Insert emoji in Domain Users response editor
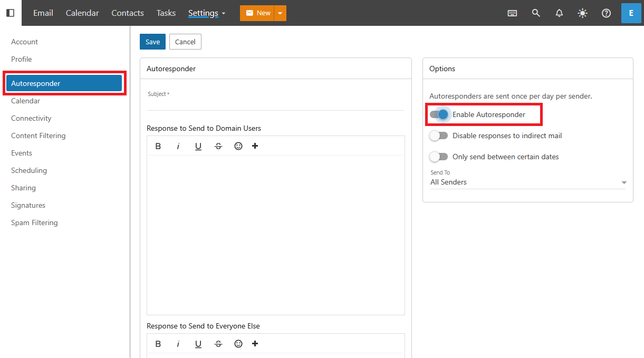The image size is (644, 358). [x=238, y=146]
